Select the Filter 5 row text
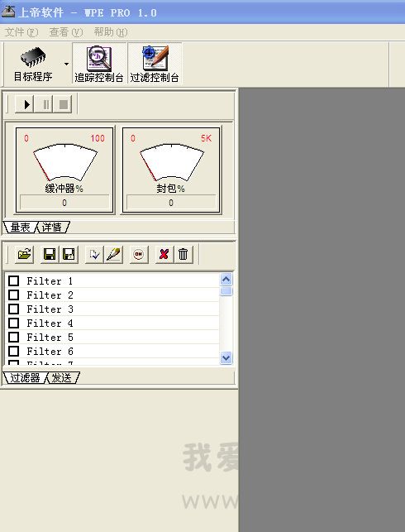The image size is (405, 532). coord(50,338)
